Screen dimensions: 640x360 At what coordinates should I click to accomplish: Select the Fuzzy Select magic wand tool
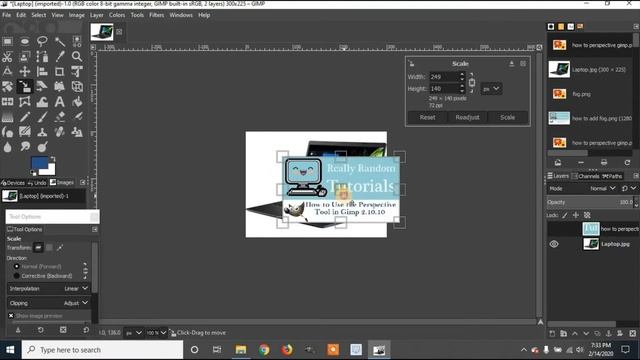click(60, 41)
